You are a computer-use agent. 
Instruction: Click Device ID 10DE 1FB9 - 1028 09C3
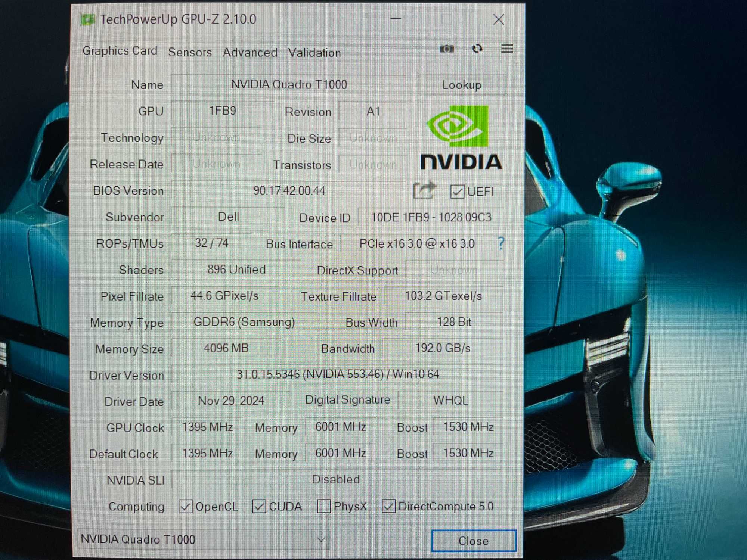431,217
